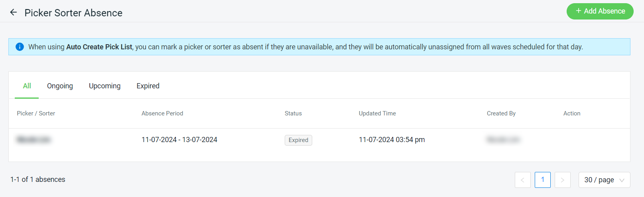Click the plus icon on Add Absence
Screen dimensions: 644x197
(x=578, y=11)
